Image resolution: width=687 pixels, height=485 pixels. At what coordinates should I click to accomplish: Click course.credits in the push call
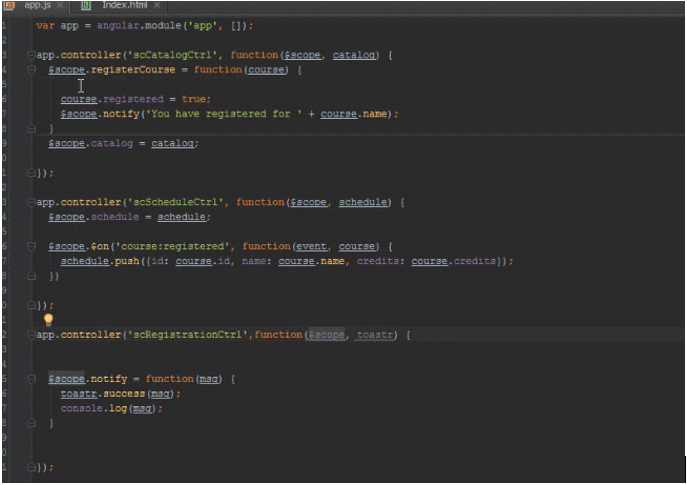(453, 261)
